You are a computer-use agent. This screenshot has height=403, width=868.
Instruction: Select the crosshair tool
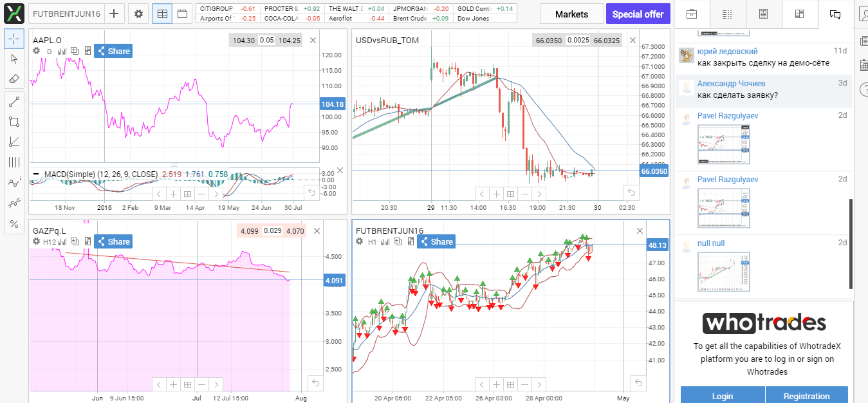click(x=14, y=39)
